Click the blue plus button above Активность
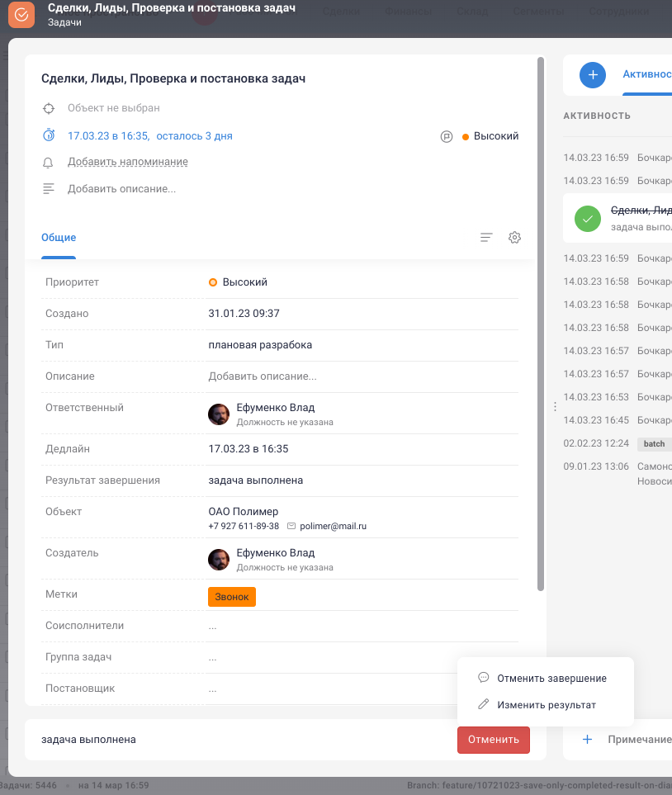Viewport: 672px width, 795px height. [593, 74]
